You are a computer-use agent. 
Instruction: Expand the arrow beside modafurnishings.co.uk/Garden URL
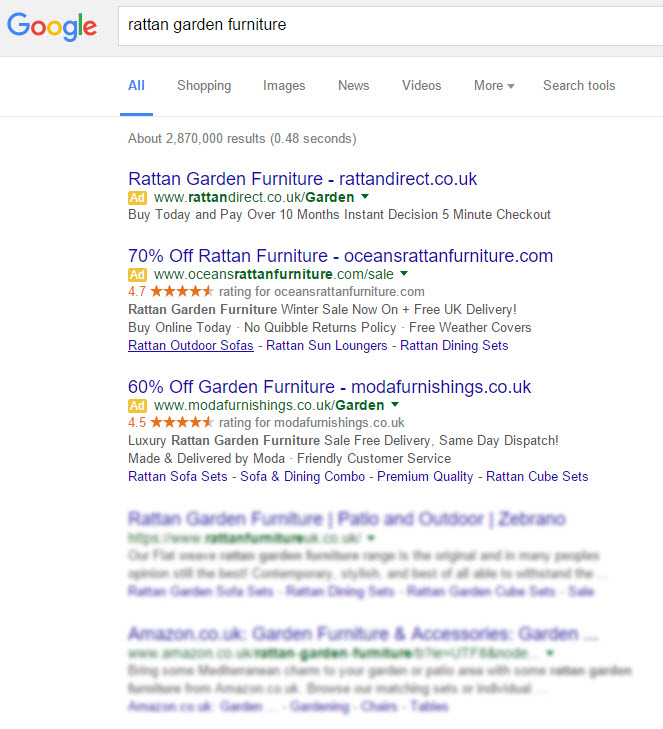coord(395,404)
